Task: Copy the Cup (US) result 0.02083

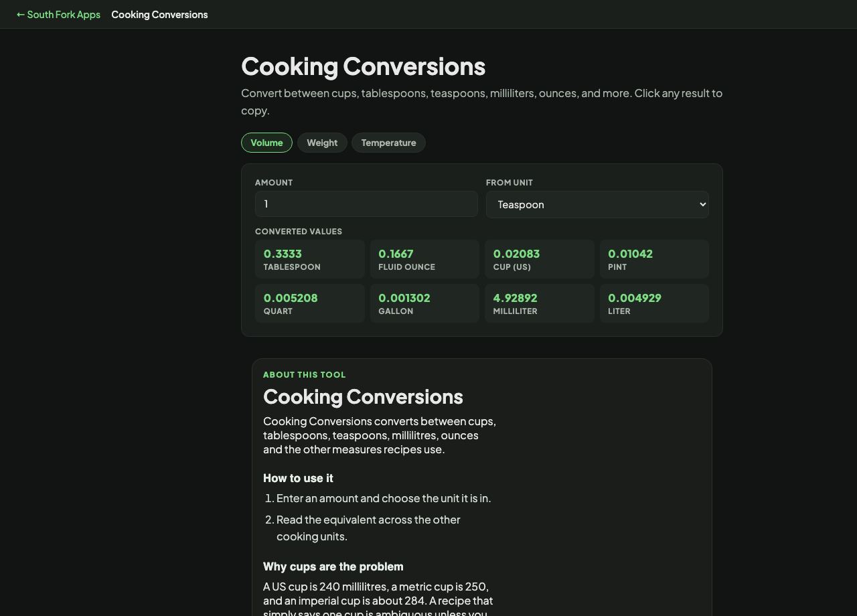Action: coord(540,259)
